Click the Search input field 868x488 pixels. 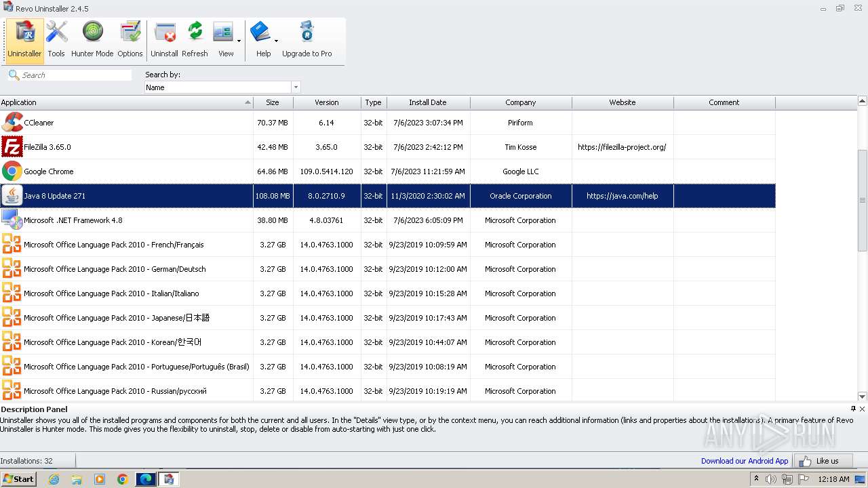[x=76, y=75]
